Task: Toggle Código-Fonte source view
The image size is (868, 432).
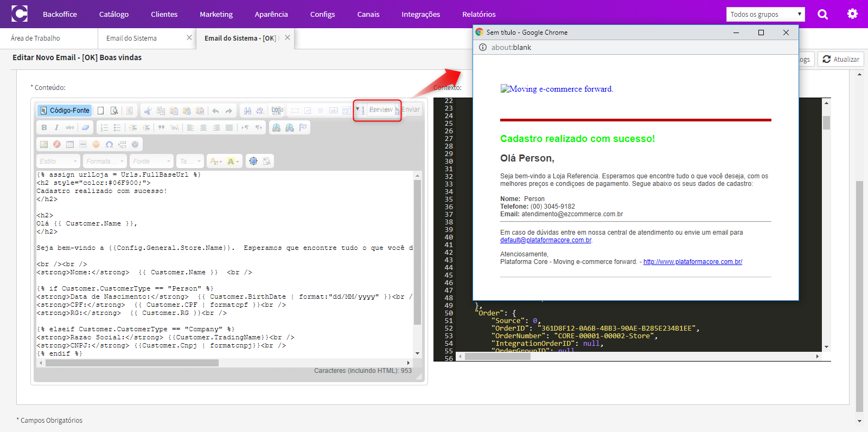Action: 65,111
